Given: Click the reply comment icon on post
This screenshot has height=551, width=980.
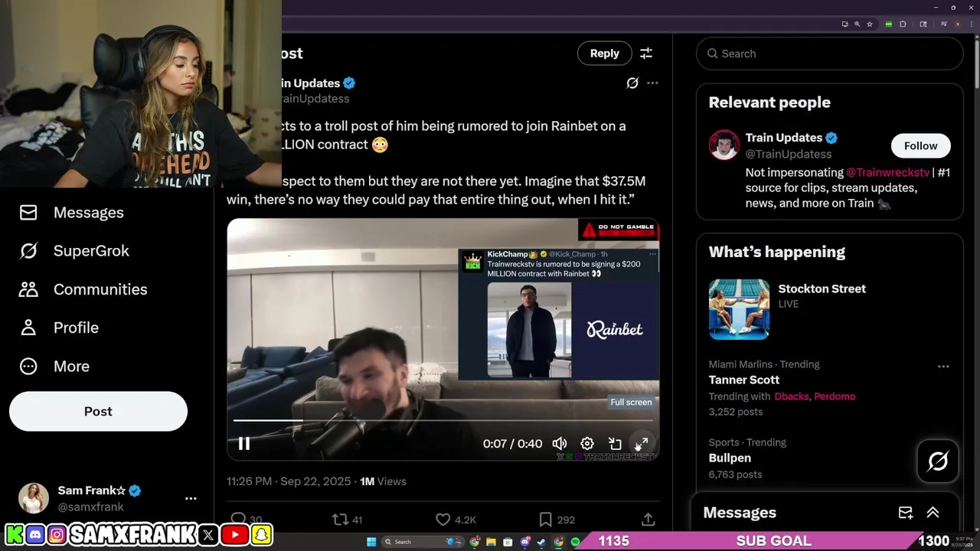Looking at the screenshot, I should tap(238, 520).
